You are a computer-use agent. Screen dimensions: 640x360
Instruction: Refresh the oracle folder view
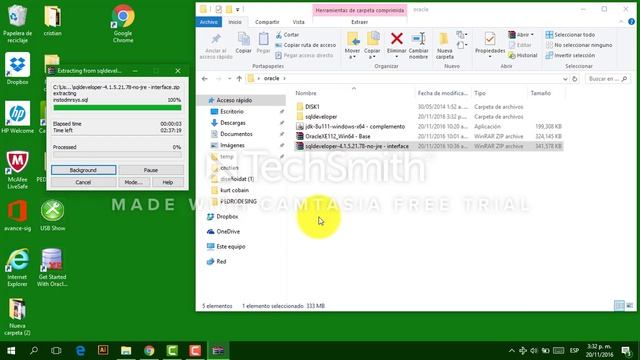click(x=575, y=78)
